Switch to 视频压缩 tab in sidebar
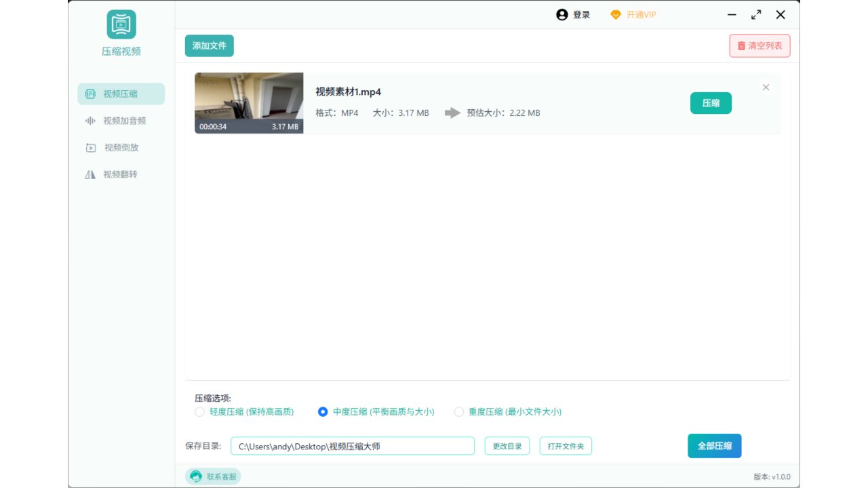 coord(121,94)
